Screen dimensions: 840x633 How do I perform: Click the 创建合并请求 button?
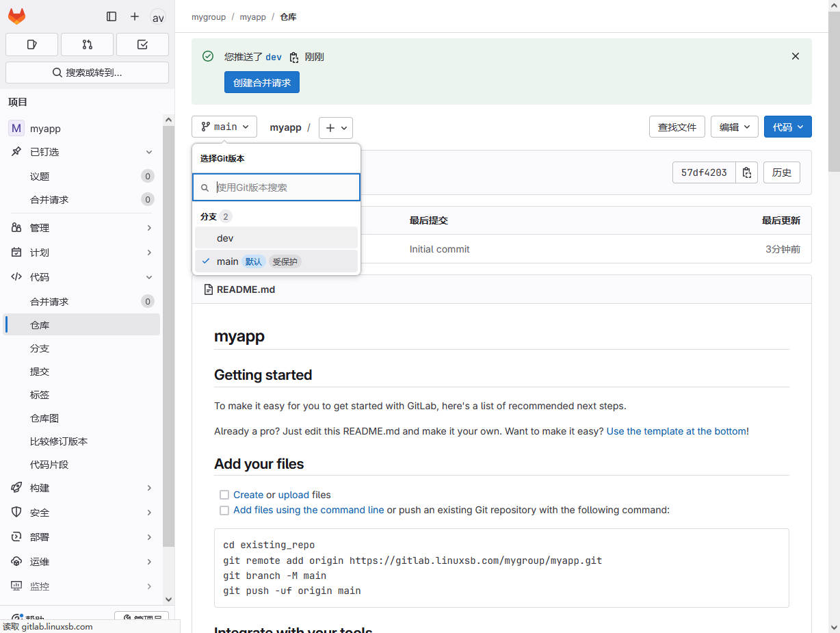(x=261, y=83)
